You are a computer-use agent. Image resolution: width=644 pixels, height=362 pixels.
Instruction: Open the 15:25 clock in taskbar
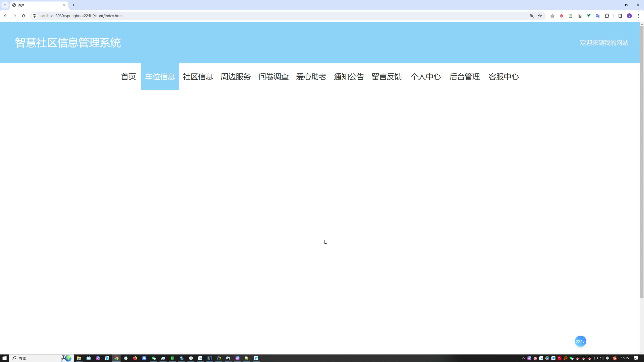point(625,358)
